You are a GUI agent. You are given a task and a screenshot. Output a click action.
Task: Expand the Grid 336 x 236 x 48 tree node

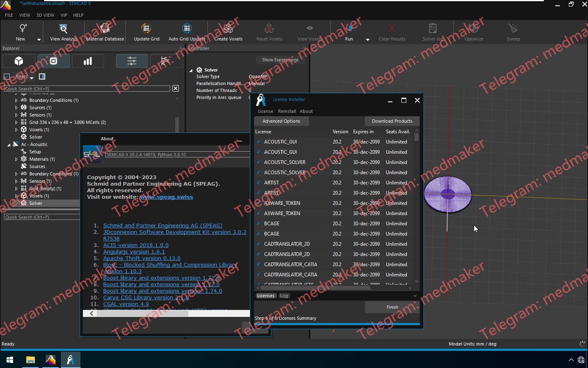coord(16,122)
